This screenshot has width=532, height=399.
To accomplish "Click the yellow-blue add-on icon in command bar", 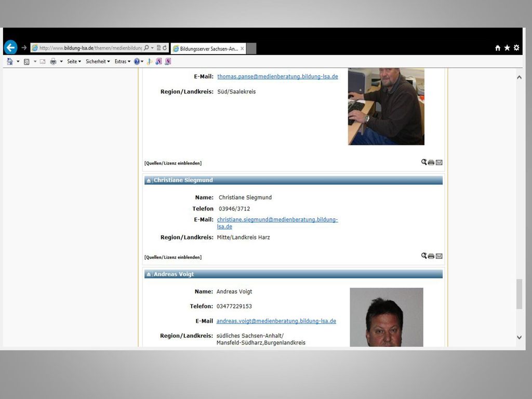I will pos(149,61).
